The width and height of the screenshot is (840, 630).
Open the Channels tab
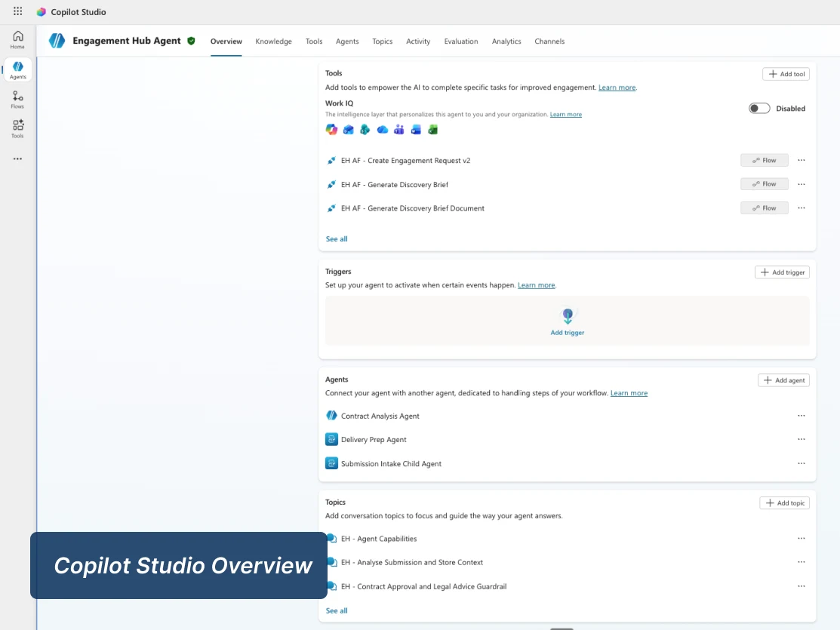(x=549, y=41)
